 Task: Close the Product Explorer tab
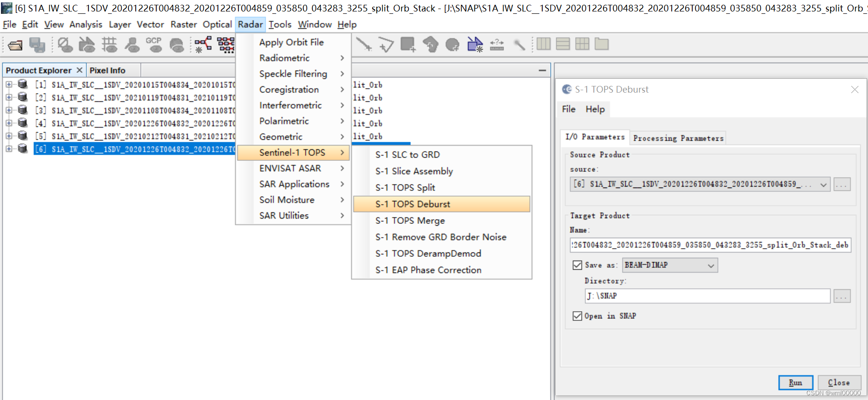point(79,70)
